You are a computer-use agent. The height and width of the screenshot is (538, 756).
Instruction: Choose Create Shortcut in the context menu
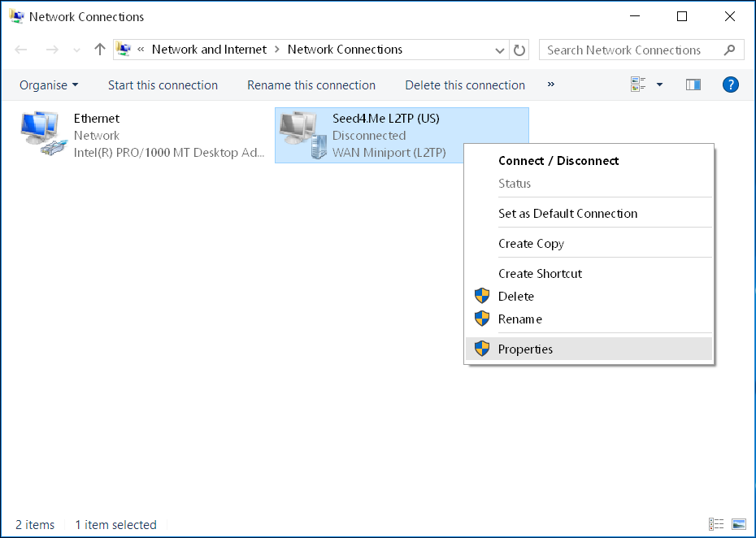[540, 274]
